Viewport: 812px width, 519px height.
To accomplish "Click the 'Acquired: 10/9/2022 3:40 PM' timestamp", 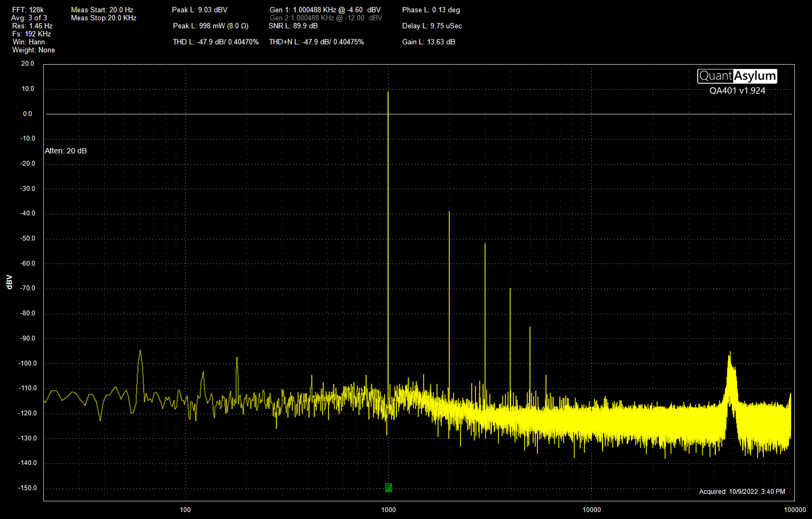I will click(742, 492).
